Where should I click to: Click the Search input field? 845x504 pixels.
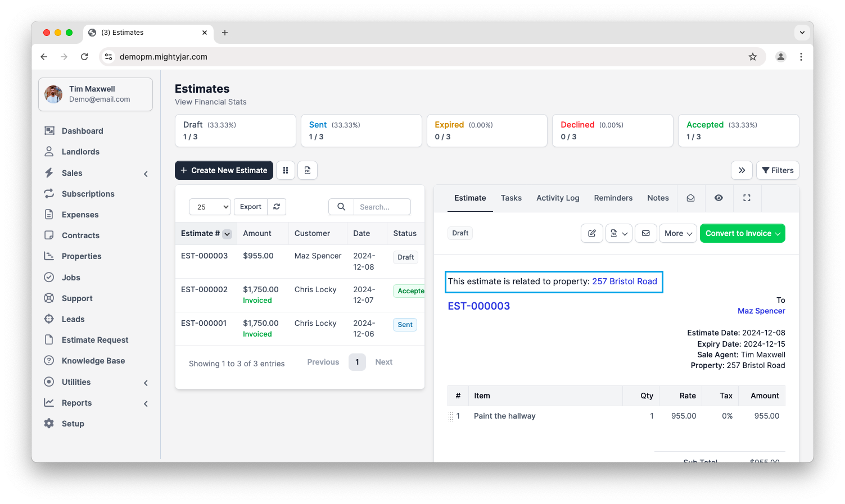(382, 207)
